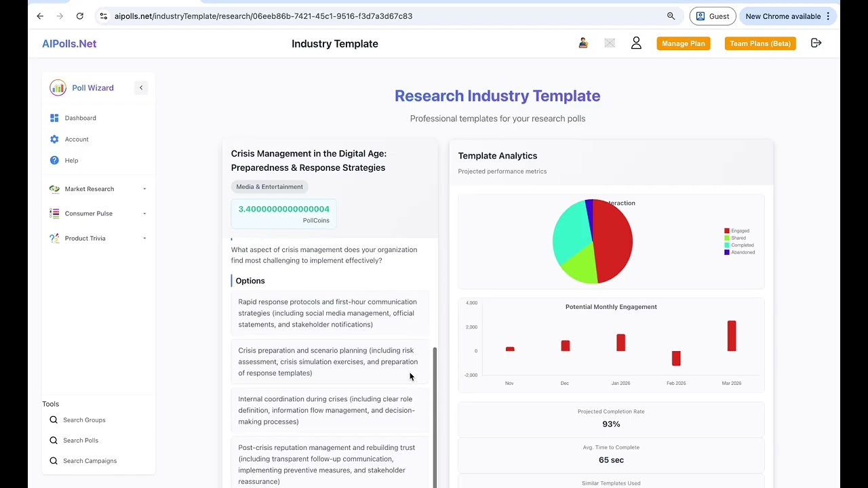Screen dimensions: 868x488
Task: Expand the Product Trivia dropdown arrow
Action: point(144,239)
